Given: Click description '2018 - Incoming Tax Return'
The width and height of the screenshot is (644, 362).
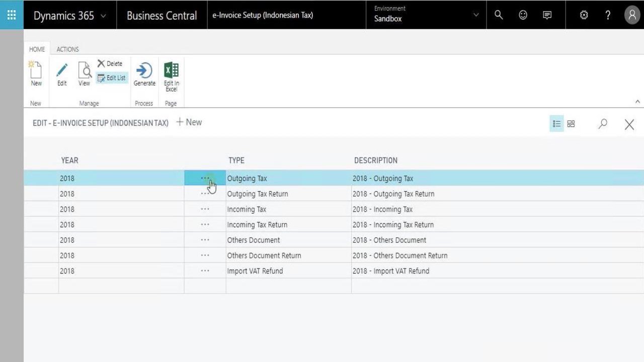Looking at the screenshot, I should click(393, 225).
